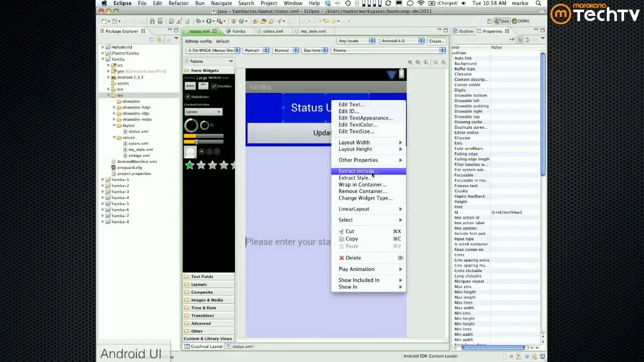
Task: Click Link with Editor in Package Explorer
Action: 159,39
